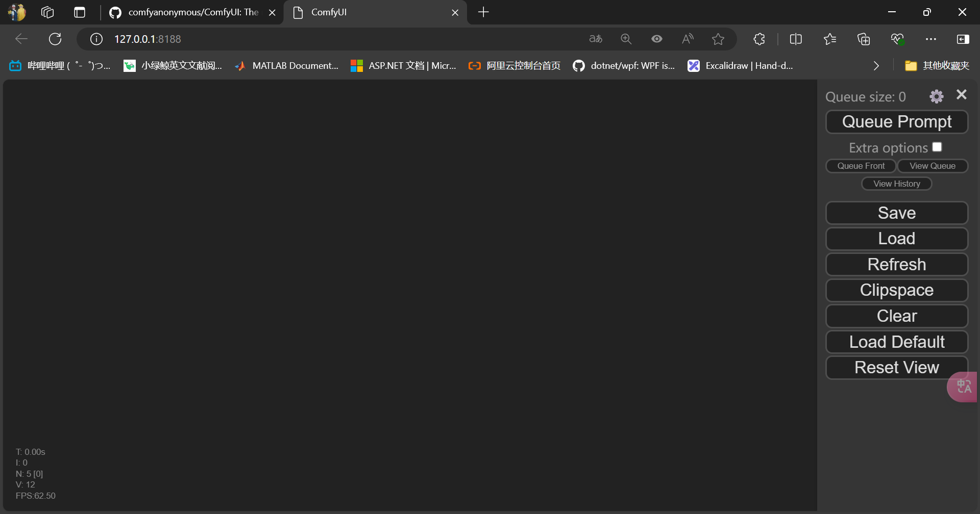This screenshot has height=514, width=980.
Task: Open the tab actions menu icon
Action: (80, 12)
